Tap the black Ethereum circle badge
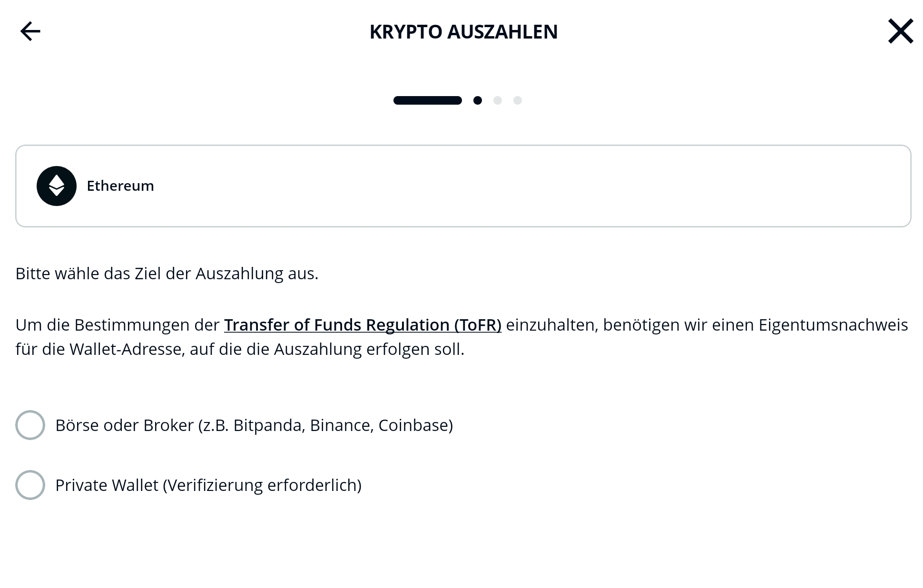The image size is (923, 588). coord(57,186)
